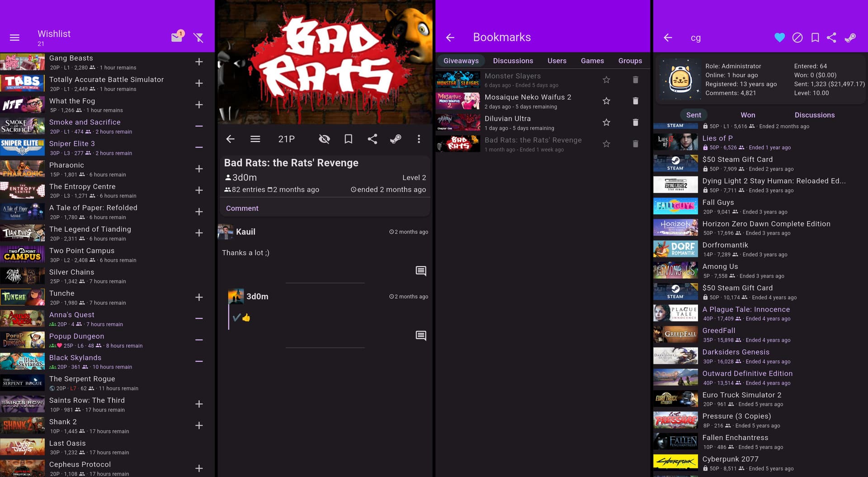Reply to Kauil's comment
The height and width of the screenshot is (477, 868).
tap(421, 271)
